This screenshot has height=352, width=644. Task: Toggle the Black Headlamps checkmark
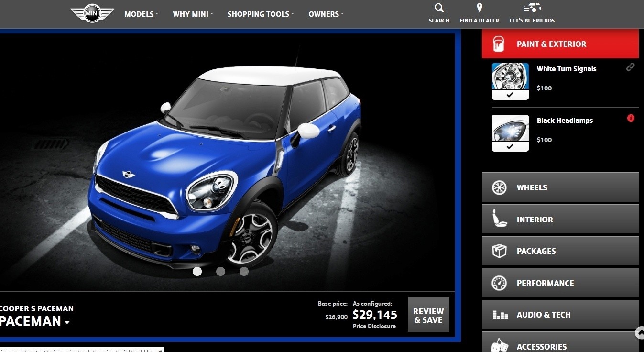pyautogui.click(x=510, y=147)
